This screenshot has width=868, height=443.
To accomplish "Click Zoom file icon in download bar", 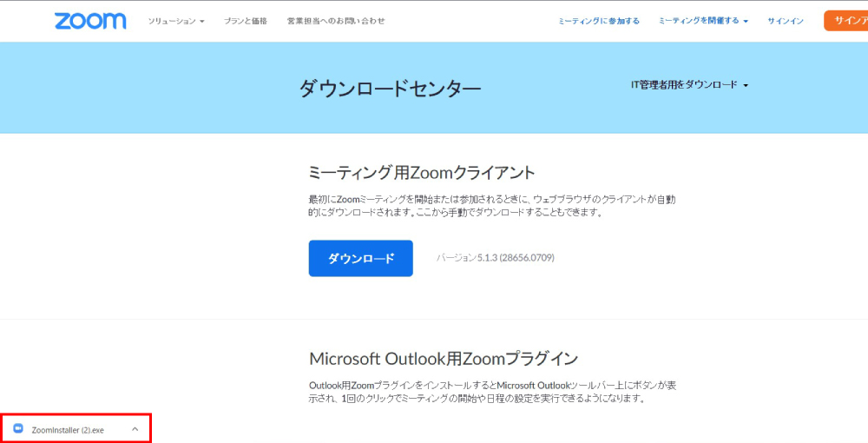I will (x=18, y=429).
